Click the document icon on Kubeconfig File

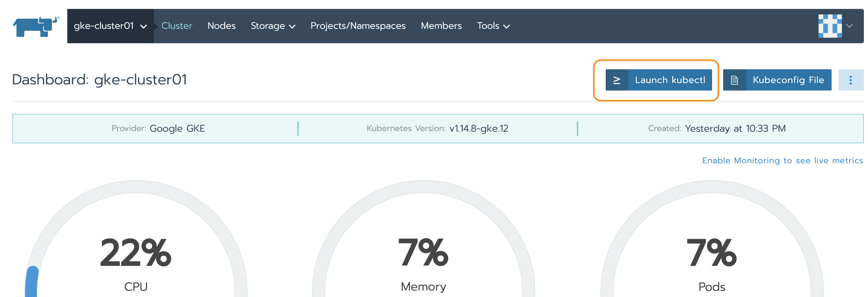734,80
